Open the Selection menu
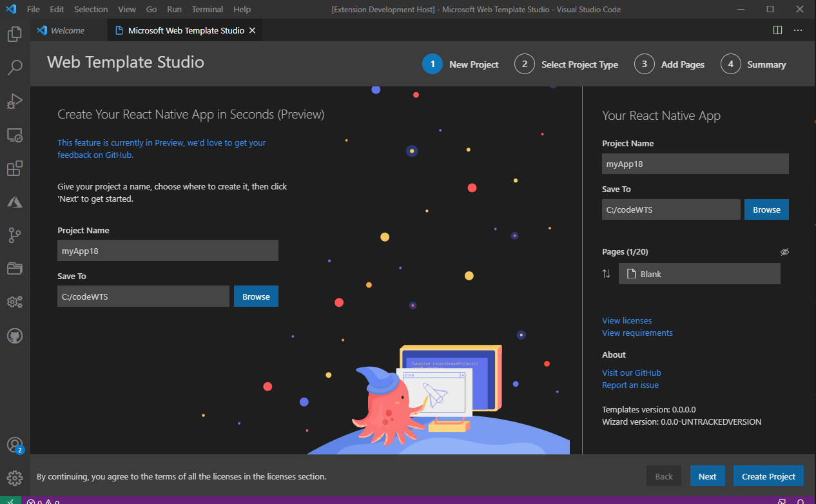816x504 pixels. click(91, 9)
